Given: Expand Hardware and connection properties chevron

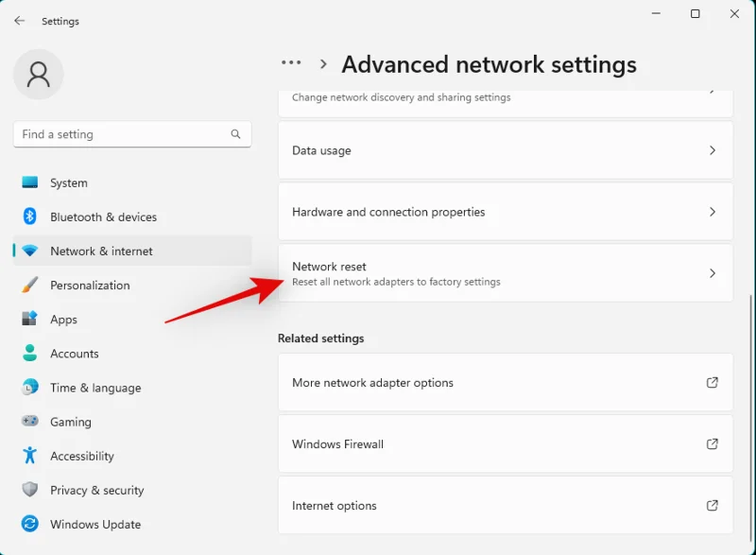Looking at the screenshot, I should tap(713, 212).
